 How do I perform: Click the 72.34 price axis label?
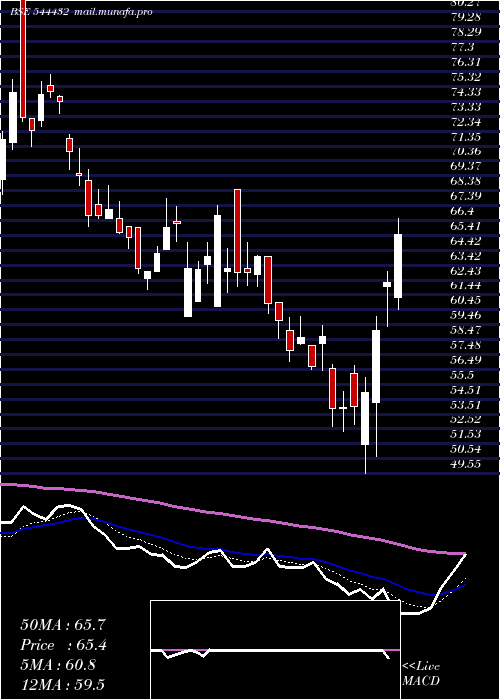tap(466, 121)
